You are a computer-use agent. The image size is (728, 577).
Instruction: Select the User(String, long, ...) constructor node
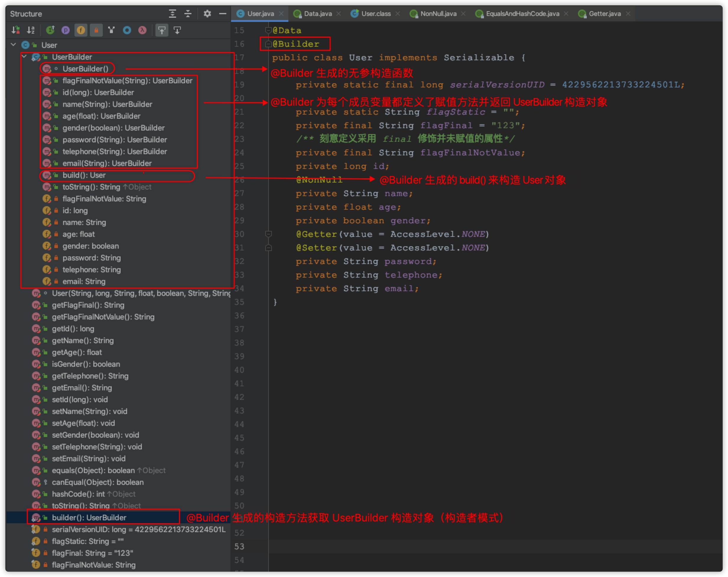141,293
